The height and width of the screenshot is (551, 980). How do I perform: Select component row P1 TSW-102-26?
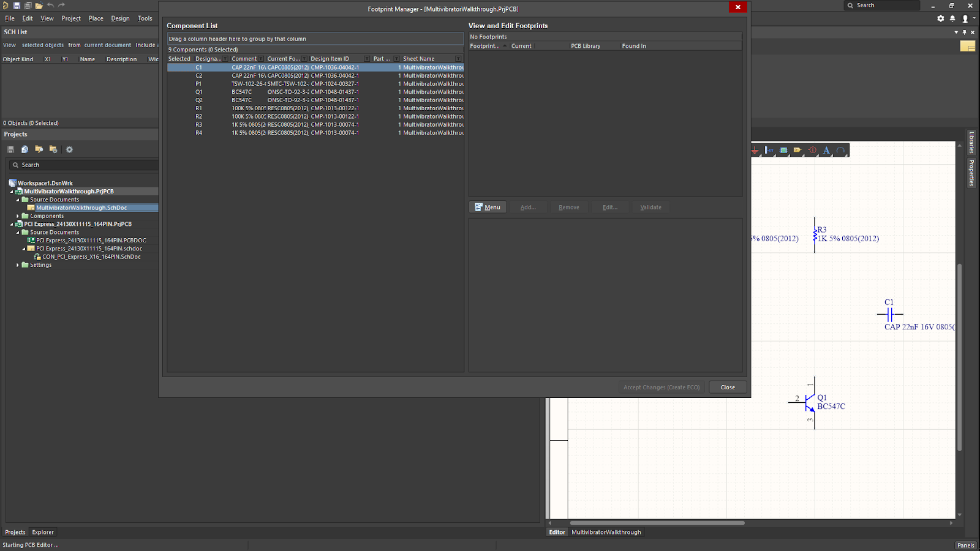pyautogui.click(x=315, y=84)
